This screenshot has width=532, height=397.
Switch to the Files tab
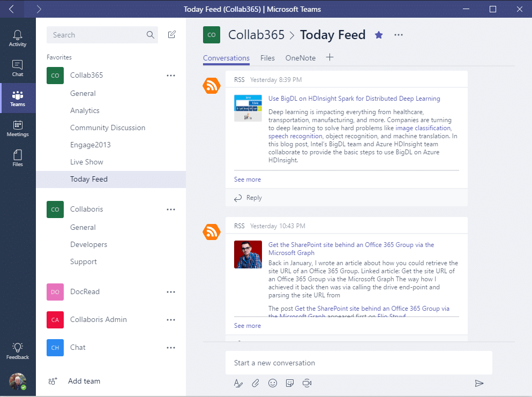tap(267, 58)
